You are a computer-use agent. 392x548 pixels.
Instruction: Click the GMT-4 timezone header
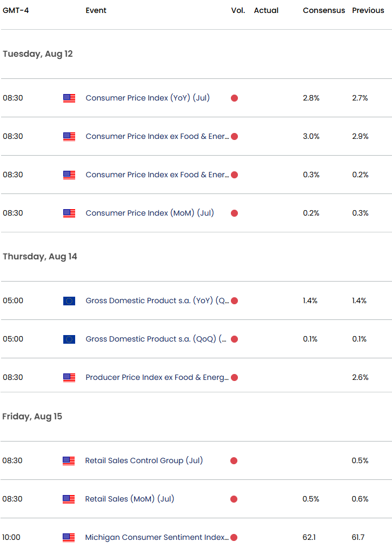tap(16, 11)
